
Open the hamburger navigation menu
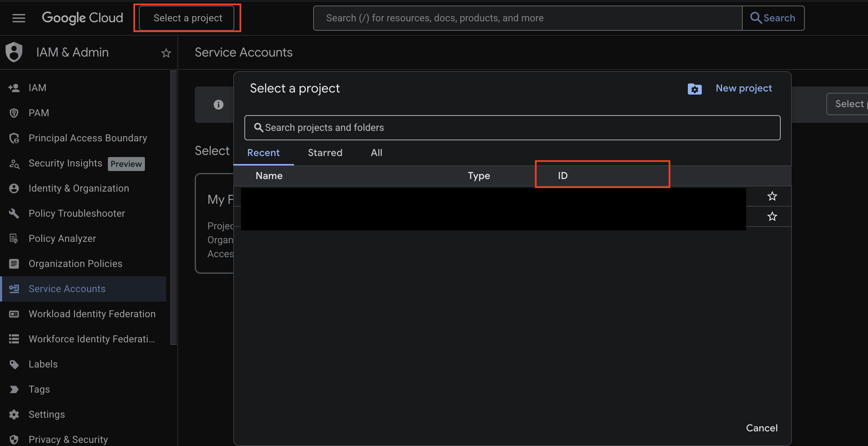pyautogui.click(x=19, y=18)
